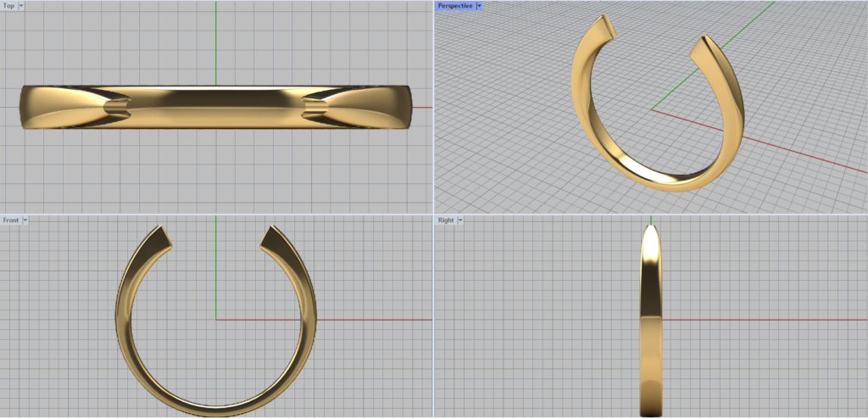Click the red axis line in Right viewport
The height and width of the screenshot is (419, 868).
[763, 320]
